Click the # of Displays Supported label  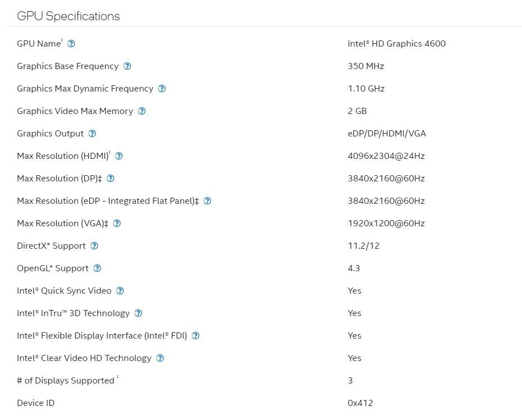point(65,381)
